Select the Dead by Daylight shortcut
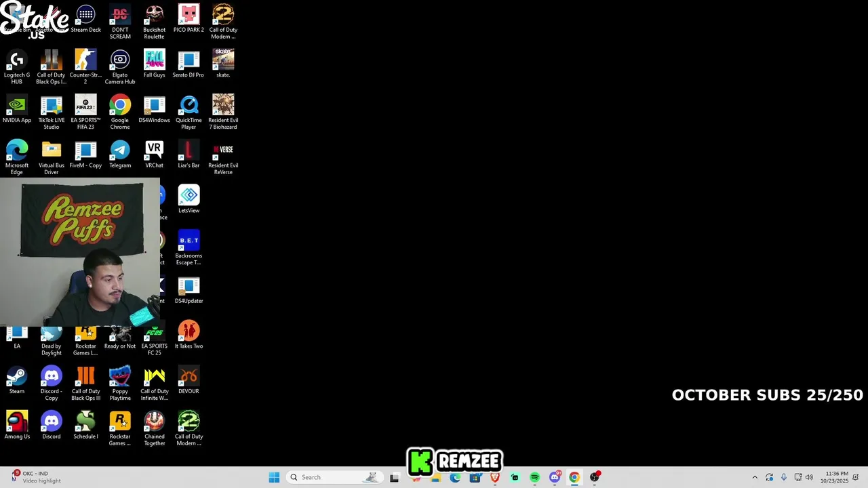The height and width of the screenshot is (488, 868). point(51,342)
